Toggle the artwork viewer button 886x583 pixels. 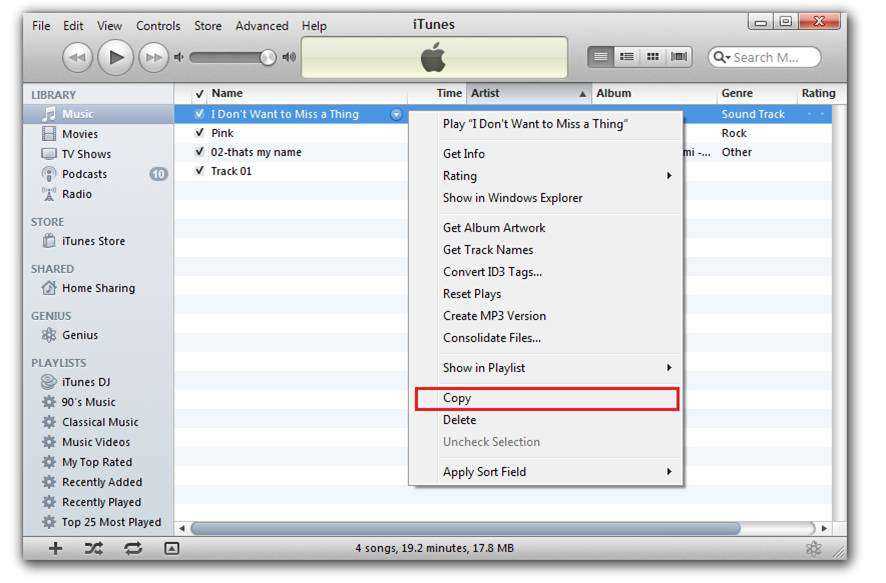(172, 548)
